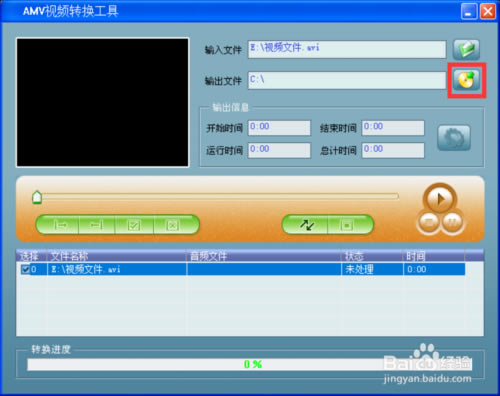Click the end time field
The image size is (500, 396).
393,128
